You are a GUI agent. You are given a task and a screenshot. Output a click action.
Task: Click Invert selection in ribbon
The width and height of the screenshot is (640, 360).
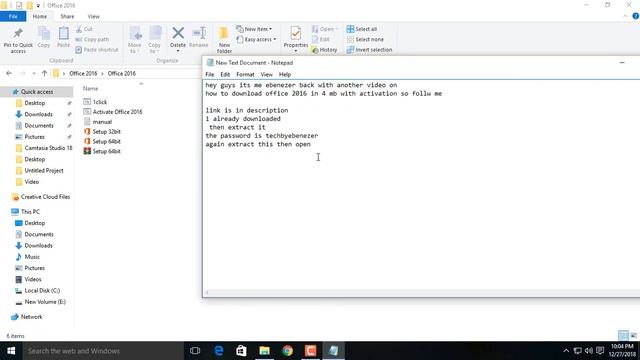[369, 50]
